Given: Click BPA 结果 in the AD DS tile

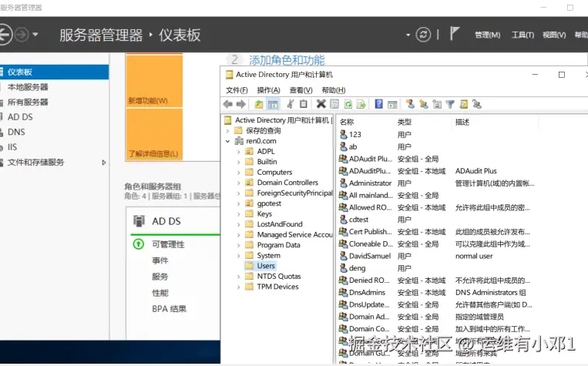Looking at the screenshot, I should pos(169,309).
